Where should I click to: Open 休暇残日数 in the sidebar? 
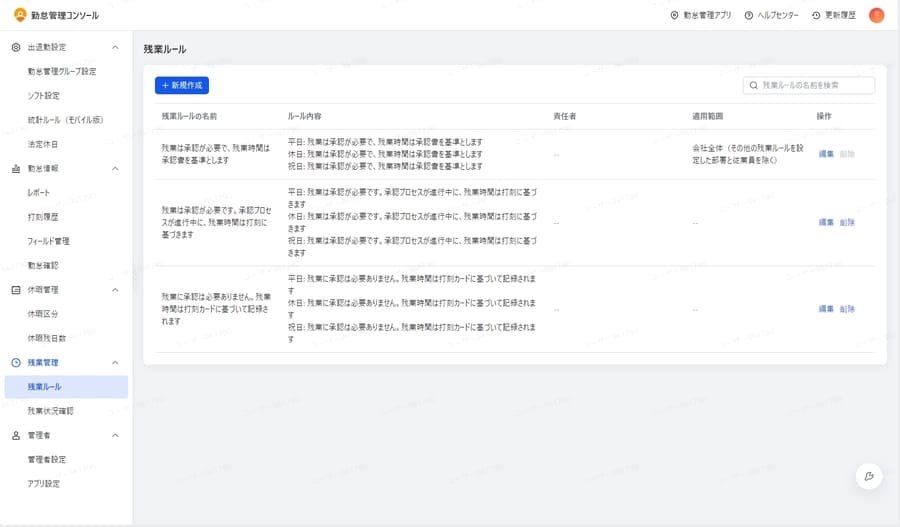tap(47, 338)
